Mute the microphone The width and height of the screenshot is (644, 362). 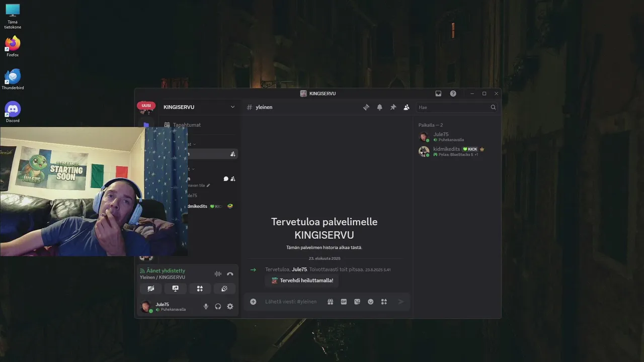click(x=206, y=306)
